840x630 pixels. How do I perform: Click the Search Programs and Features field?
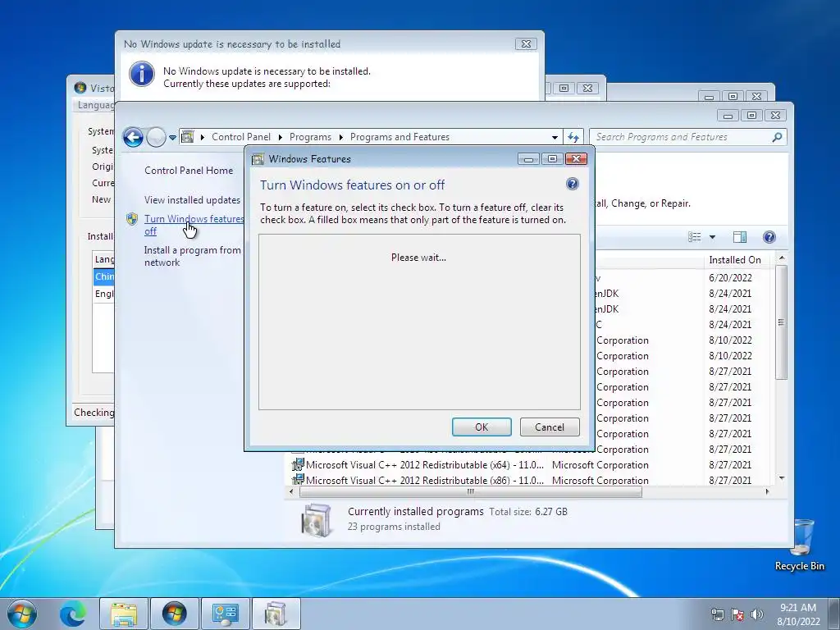pos(688,137)
